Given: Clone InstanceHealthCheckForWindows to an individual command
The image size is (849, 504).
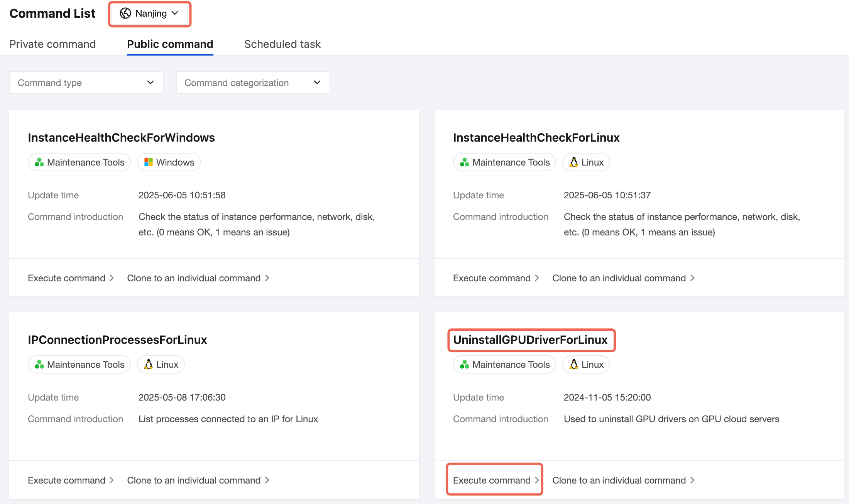Looking at the screenshot, I should pos(198,278).
